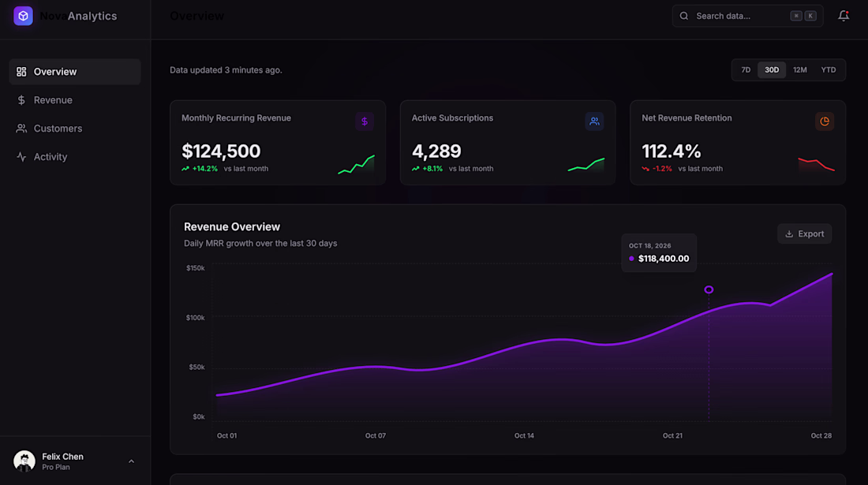The height and width of the screenshot is (485, 868).
Task: Click the green trend arrow beside +8.1%
Action: click(x=416, y=169)
